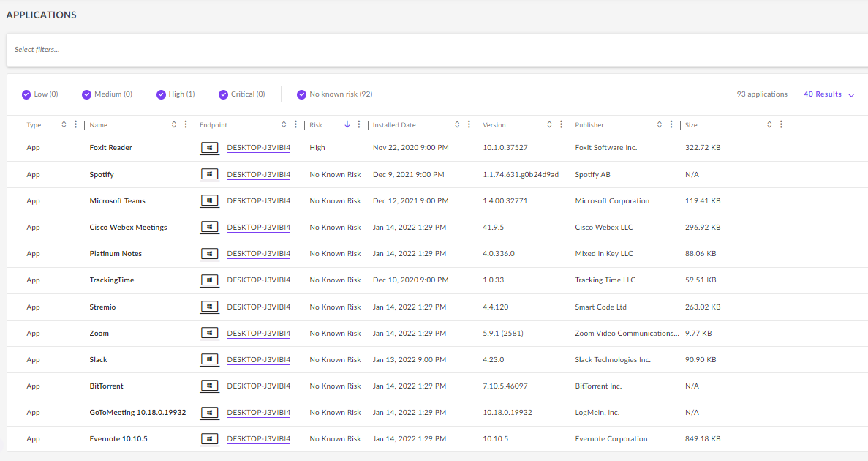
Task: Click the Windows endpoint icon in Slack row
Action: (209, 359)
